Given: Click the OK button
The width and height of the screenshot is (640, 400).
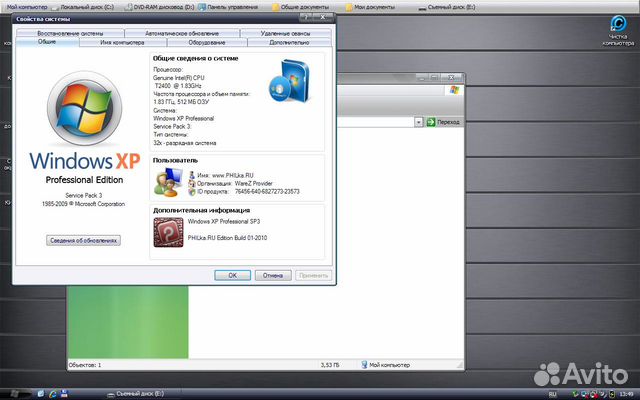Looking at the screenshot, I should point(232,275).
